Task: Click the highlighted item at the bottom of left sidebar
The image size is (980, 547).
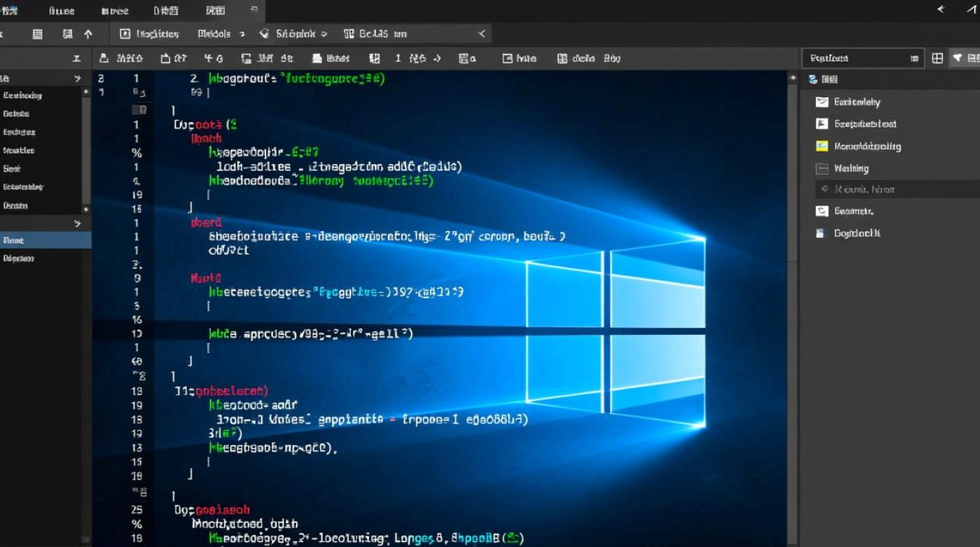Action: pos(45,239)
